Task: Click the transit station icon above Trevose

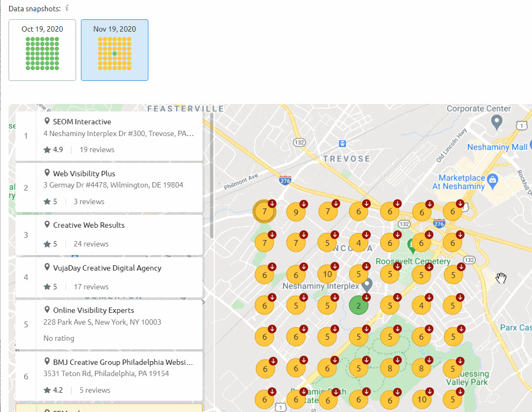Action: (x=342, y=143)
